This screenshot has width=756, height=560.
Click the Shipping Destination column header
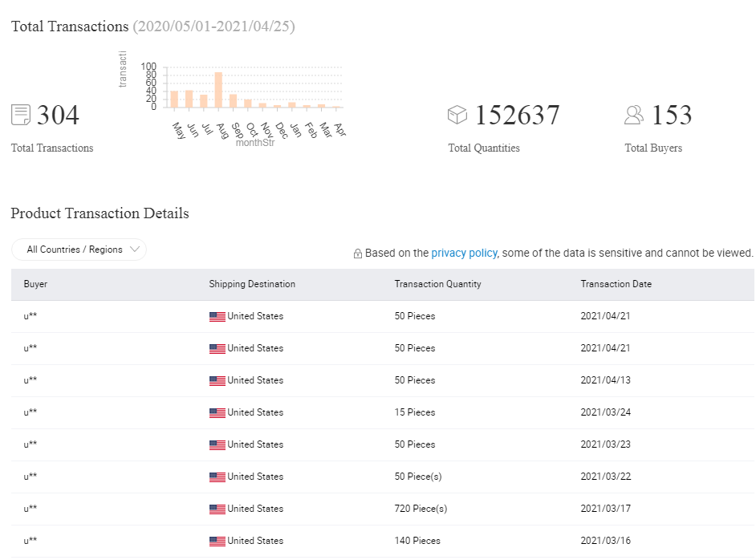click(252, 284)
